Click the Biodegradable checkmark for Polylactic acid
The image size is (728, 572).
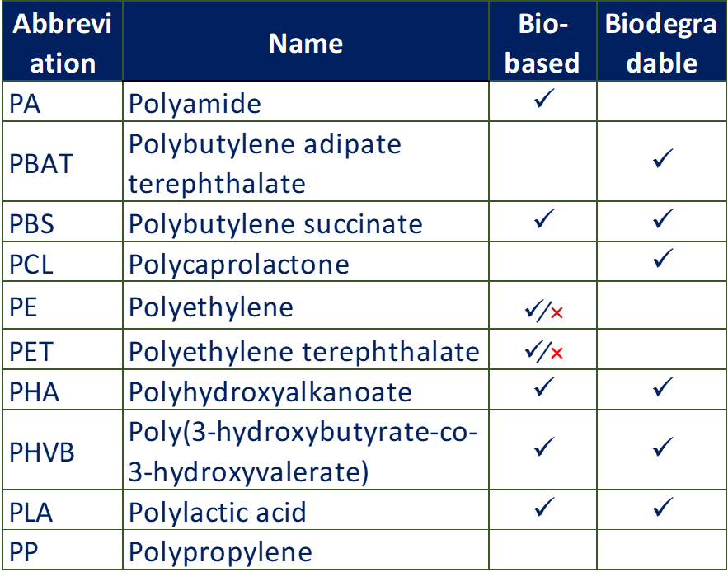point(662,508)
